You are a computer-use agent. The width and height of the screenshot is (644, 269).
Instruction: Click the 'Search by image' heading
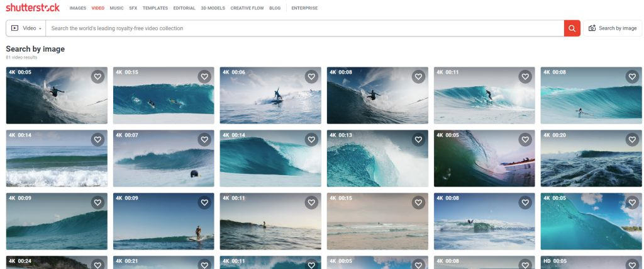(35, 49)
